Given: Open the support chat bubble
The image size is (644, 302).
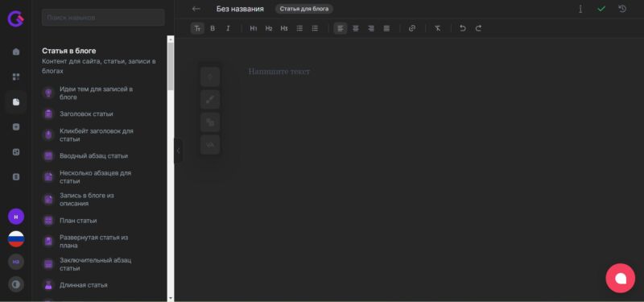Looking at the screenshot, I should pos(620,278).
